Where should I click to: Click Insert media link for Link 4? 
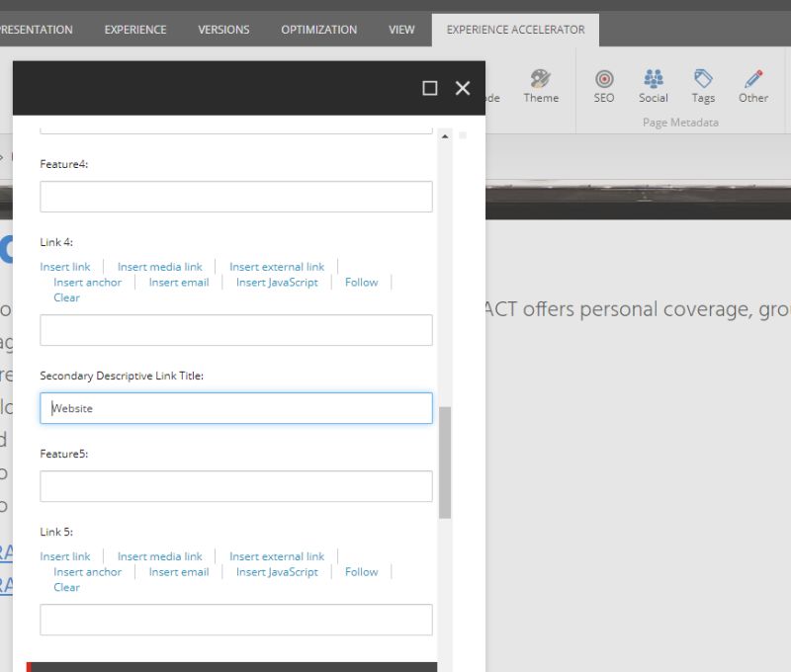[x=159, y=266]
